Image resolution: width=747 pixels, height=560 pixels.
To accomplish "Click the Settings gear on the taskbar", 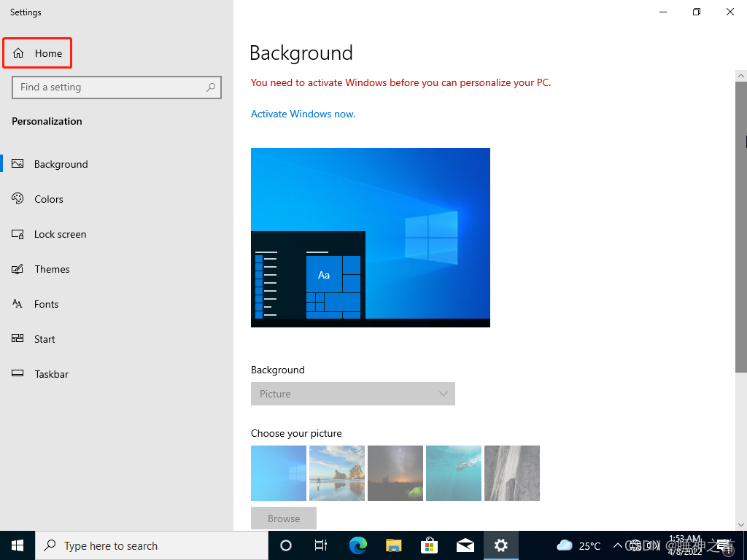I will [500, 545].
